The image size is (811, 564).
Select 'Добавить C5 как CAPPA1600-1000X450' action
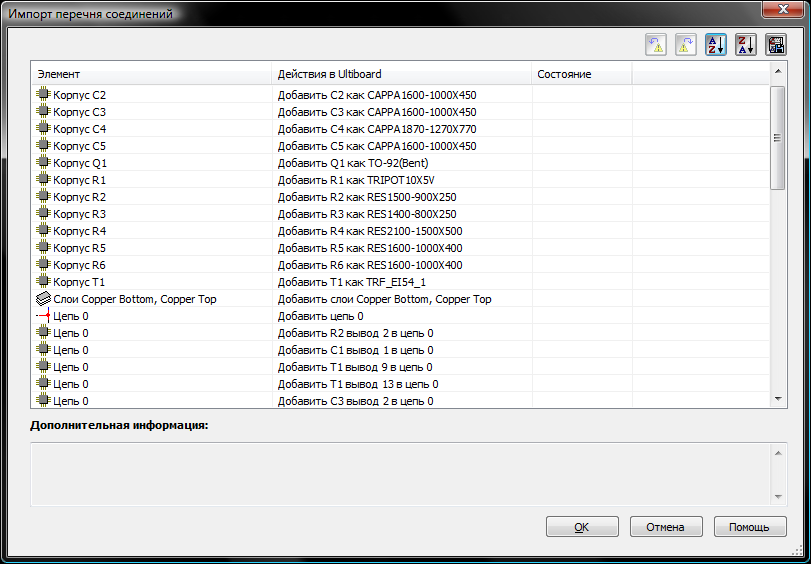click(x=377, y=146)
